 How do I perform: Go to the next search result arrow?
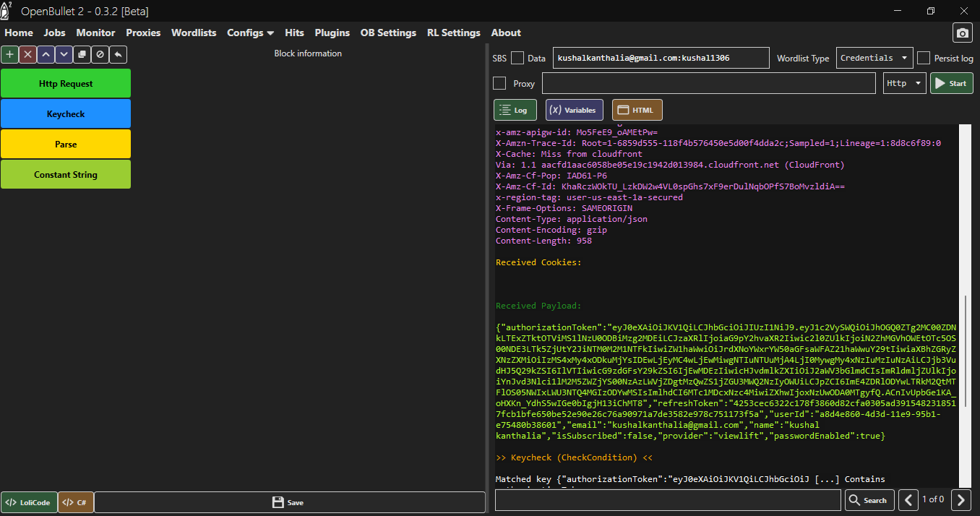(x=960, y=499)
